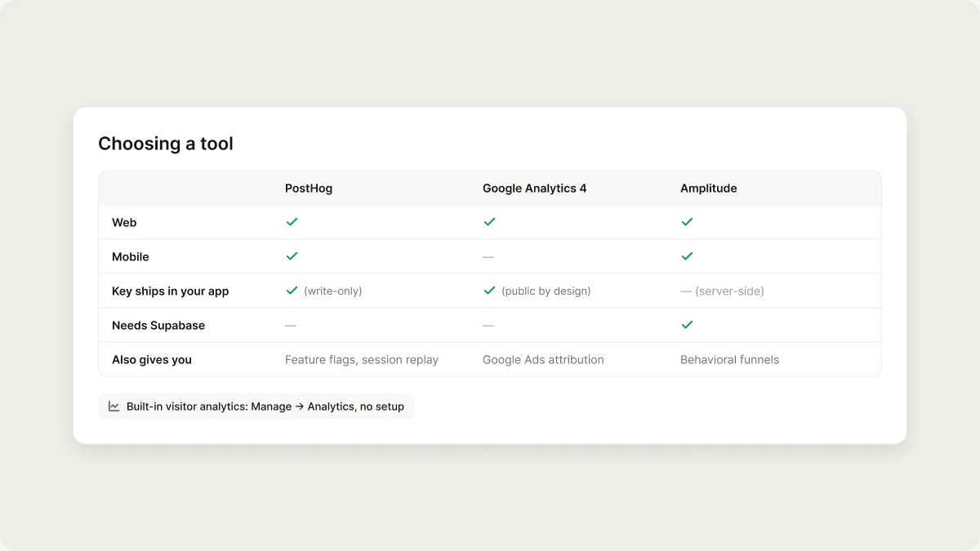
Task: Click "Feature flags, session replay" cell
Action: click(362, 359)
